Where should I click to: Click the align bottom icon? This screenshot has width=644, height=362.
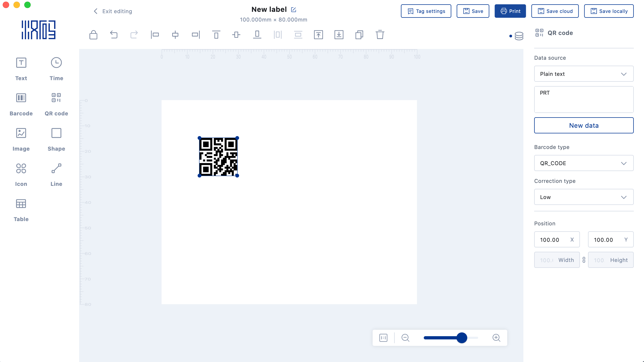[x=257, y=35]
